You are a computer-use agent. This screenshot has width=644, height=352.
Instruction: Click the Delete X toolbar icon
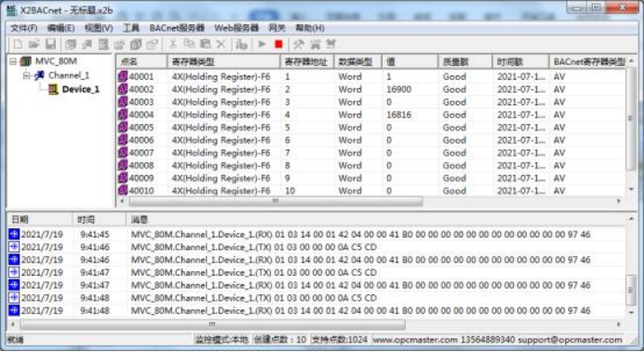(221, 45)
